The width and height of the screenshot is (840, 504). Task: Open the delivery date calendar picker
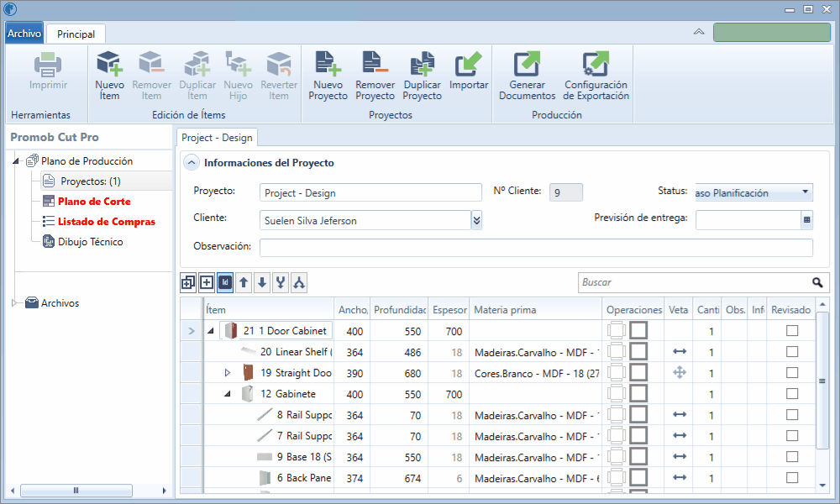[x=806, y=219]
